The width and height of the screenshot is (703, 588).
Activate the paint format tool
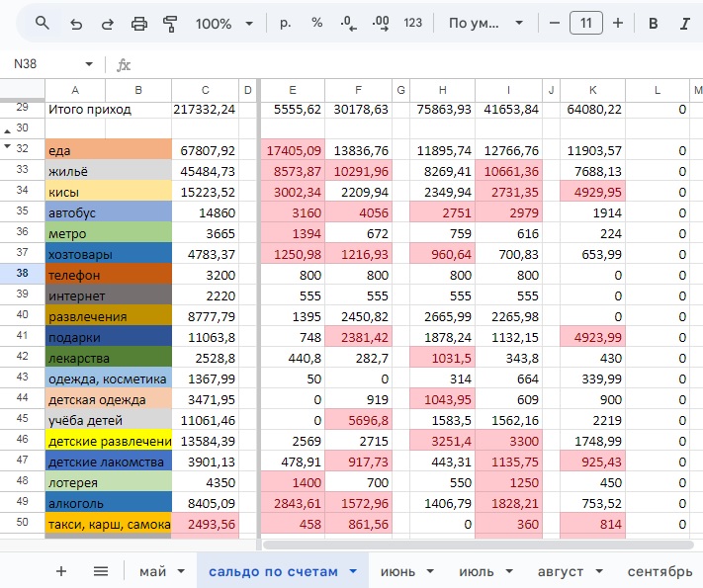(x=170, y=24)
